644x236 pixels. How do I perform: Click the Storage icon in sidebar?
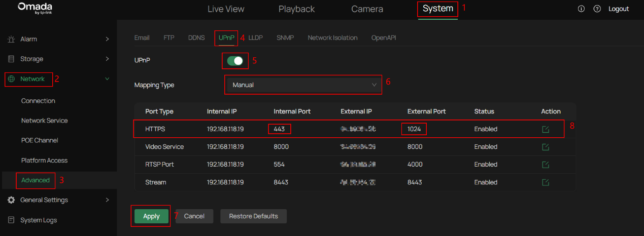coord(11,59)
